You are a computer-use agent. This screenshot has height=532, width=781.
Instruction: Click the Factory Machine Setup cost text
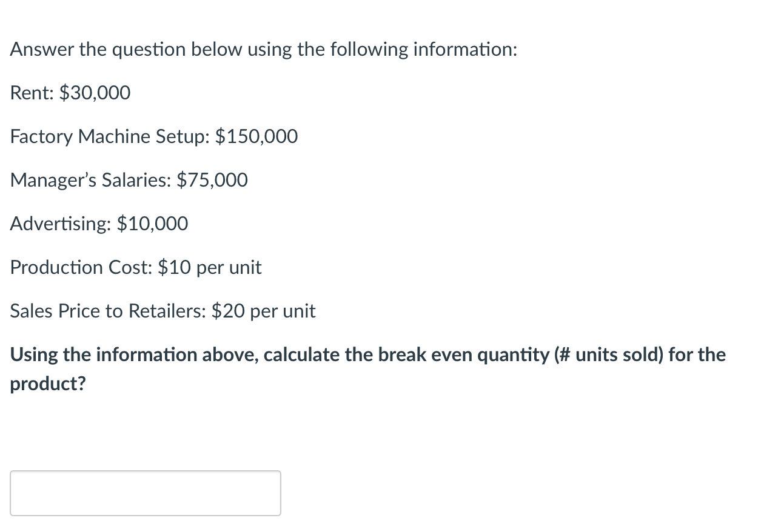pyautogui.click(x=153, y=136)
